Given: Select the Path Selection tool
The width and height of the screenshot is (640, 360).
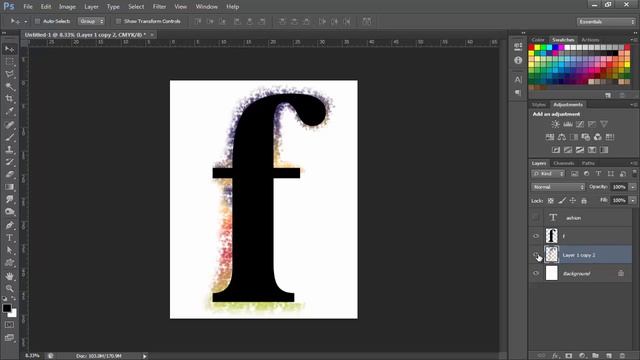Looking at the screenshot, I should click(9, 250).
